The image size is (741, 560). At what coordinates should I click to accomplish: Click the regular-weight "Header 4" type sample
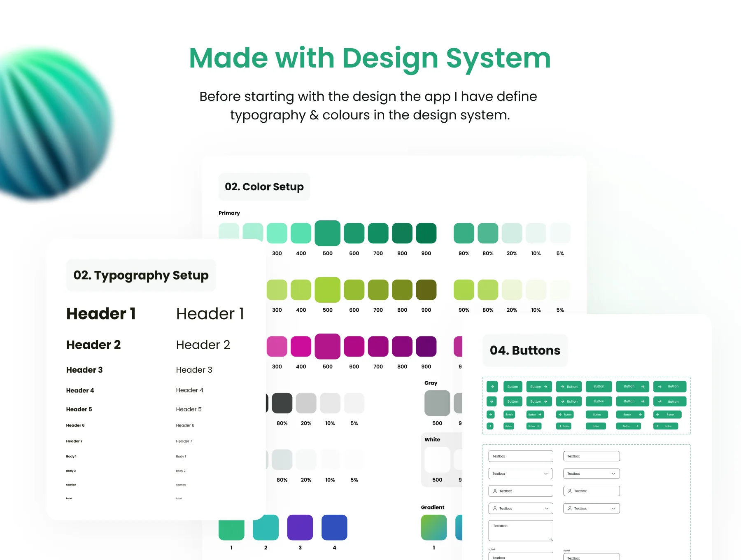coord(190,390)
